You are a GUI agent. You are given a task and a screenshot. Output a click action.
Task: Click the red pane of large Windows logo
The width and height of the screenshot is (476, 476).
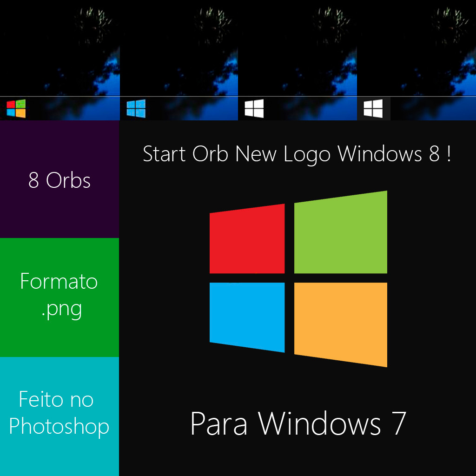247,239
